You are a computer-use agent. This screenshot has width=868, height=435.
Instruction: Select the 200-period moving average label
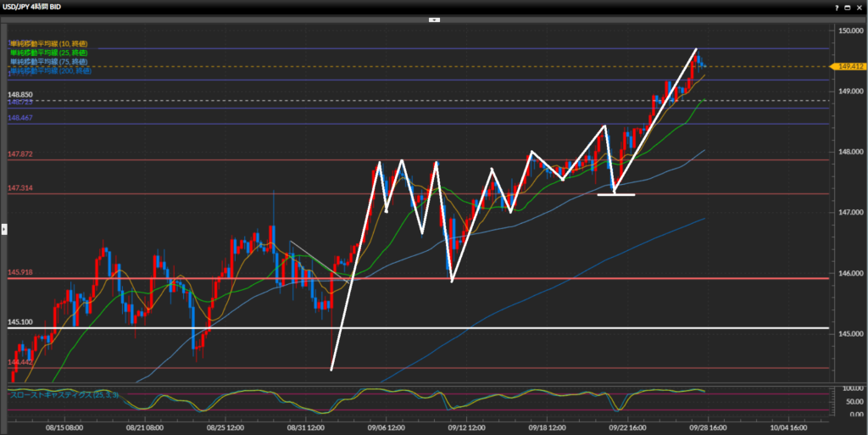click(51, 71)
